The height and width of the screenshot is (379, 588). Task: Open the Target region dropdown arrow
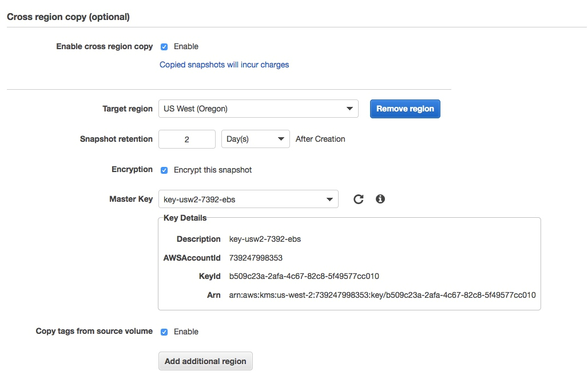pyautogui.click(x=350, y=109)
